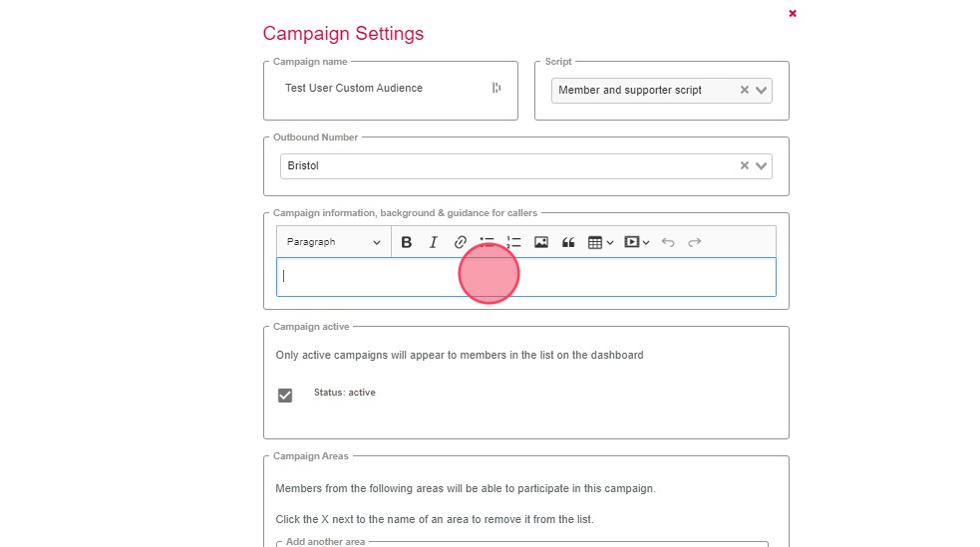Uncheck the Status: active checkbox

(285, 396)
